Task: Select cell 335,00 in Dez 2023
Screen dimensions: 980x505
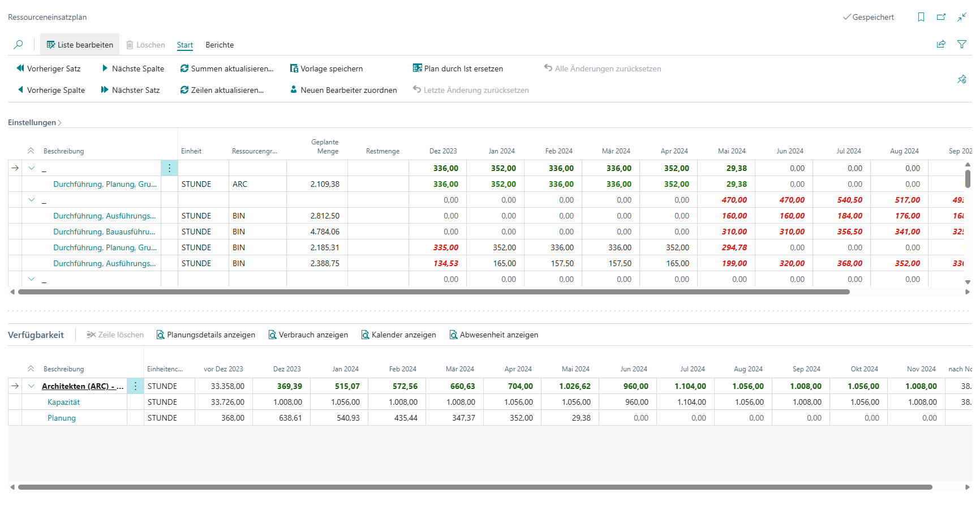Action: tap(437, 247)
